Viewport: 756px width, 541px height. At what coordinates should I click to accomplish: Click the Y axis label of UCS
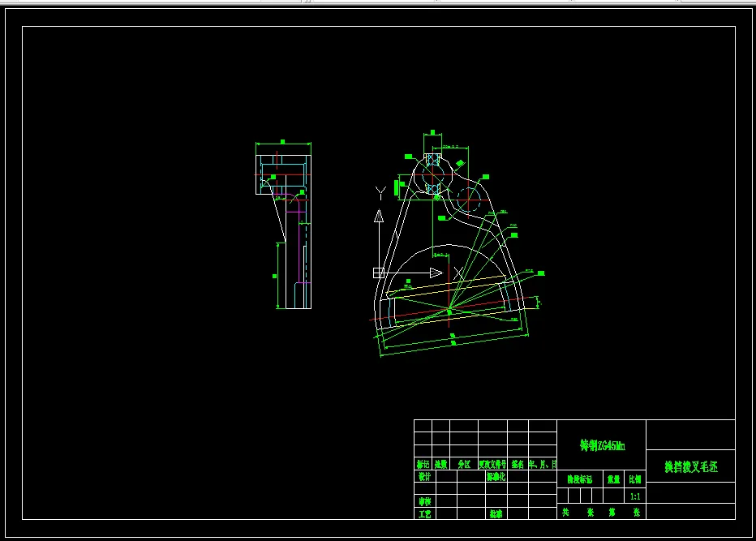(x=380, y=193)
